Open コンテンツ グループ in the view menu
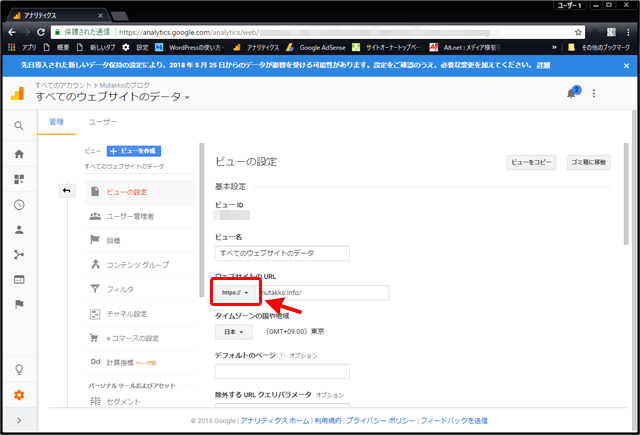 click(141, 265)
